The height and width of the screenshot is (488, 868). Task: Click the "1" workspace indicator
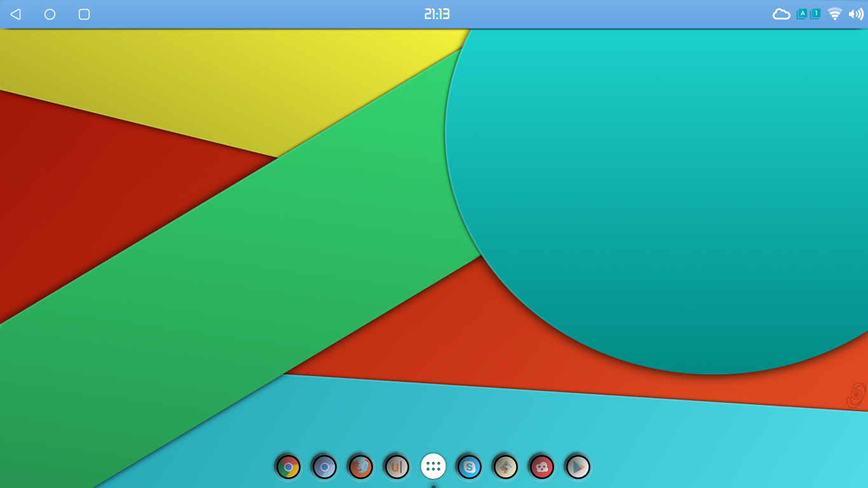tap(815, 13)
